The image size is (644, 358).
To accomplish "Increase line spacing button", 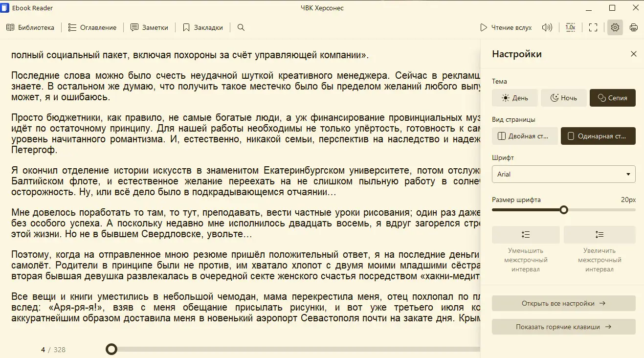I will click(600, 235).
